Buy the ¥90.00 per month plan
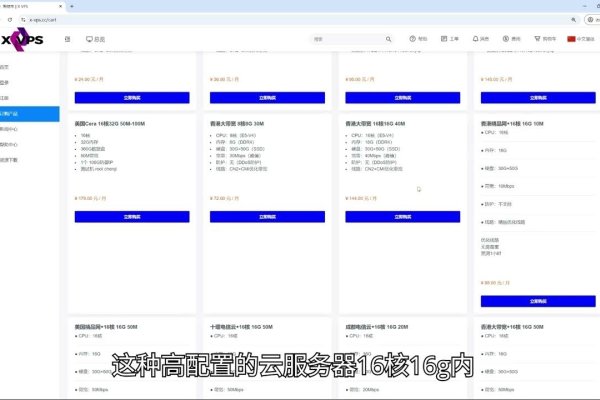The width and height of the screenshot is (600, 400). 403,98
